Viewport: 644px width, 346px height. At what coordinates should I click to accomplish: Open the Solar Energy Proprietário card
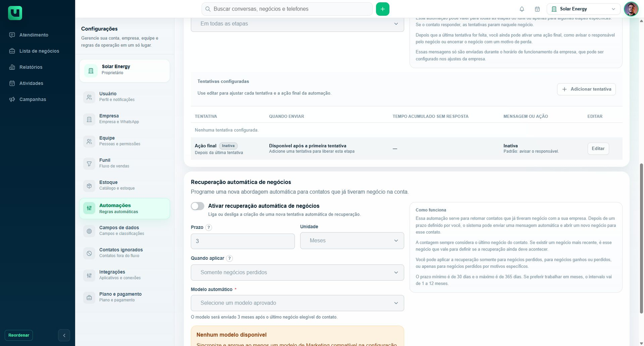point(125,71)
